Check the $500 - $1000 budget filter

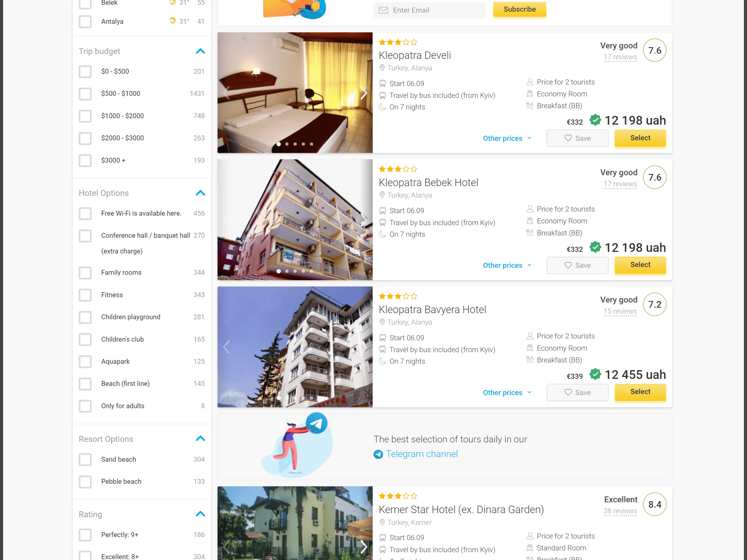click(85, 94)
